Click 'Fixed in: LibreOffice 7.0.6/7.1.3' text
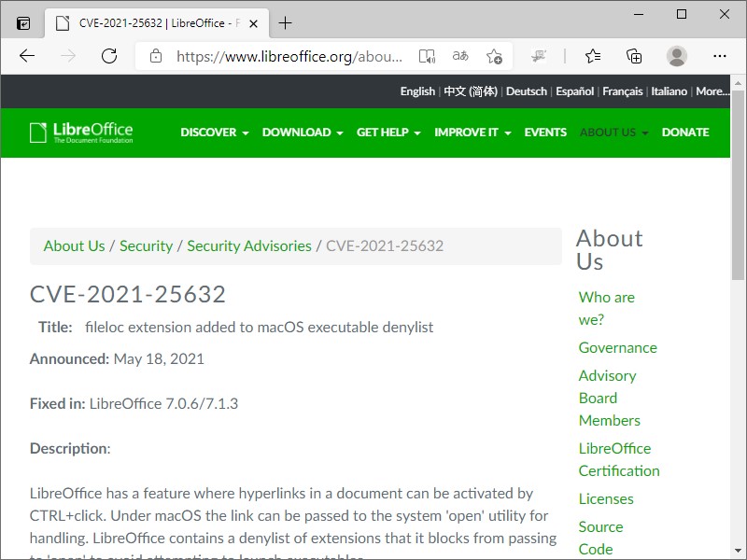This screenshot has width=747, height=560. 134,404
